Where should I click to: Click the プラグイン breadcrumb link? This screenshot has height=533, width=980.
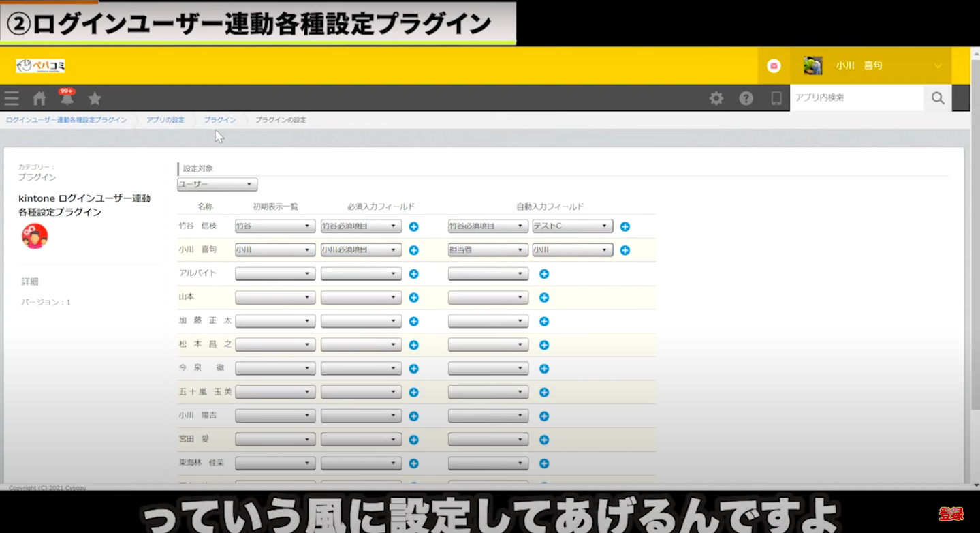pyautogui.click(x=220, y=120)
